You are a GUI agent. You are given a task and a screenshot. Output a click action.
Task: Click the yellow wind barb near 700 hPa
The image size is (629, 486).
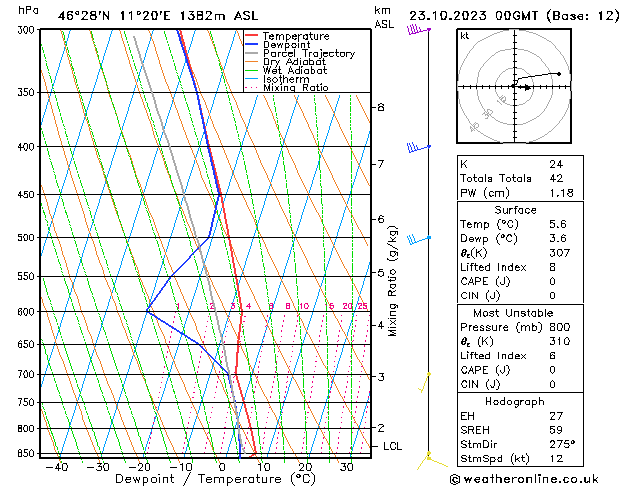pyautogui.click(x=426, y=378)
